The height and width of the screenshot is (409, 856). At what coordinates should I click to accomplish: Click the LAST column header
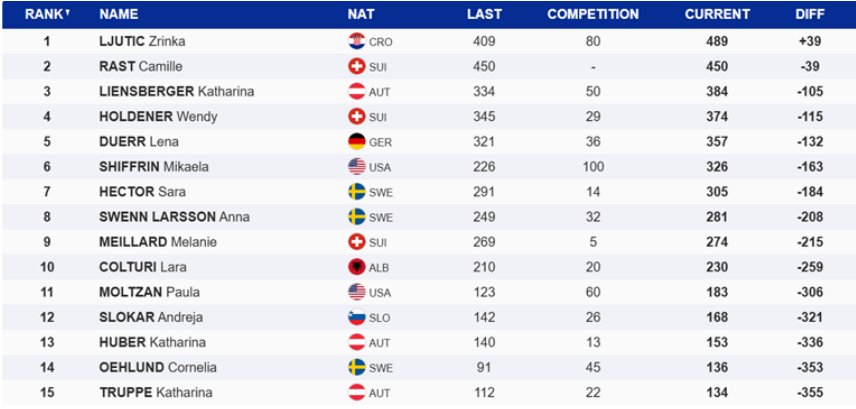click(x=484, y=15)
